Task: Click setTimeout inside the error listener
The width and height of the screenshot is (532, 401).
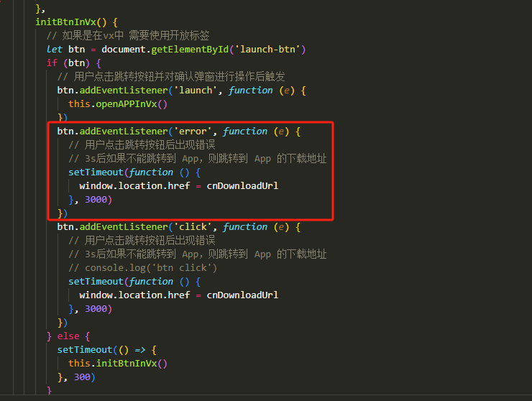Action: tap(96, 172)
